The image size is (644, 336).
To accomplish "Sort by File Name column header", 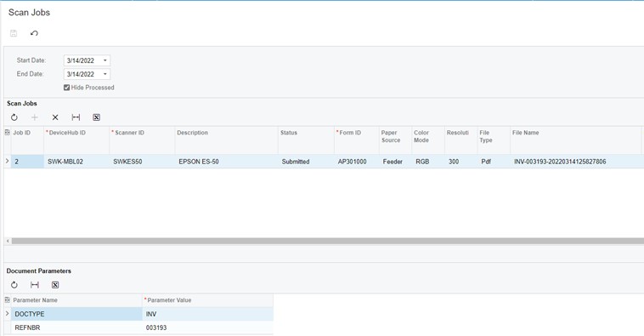I will pos(575,140).
